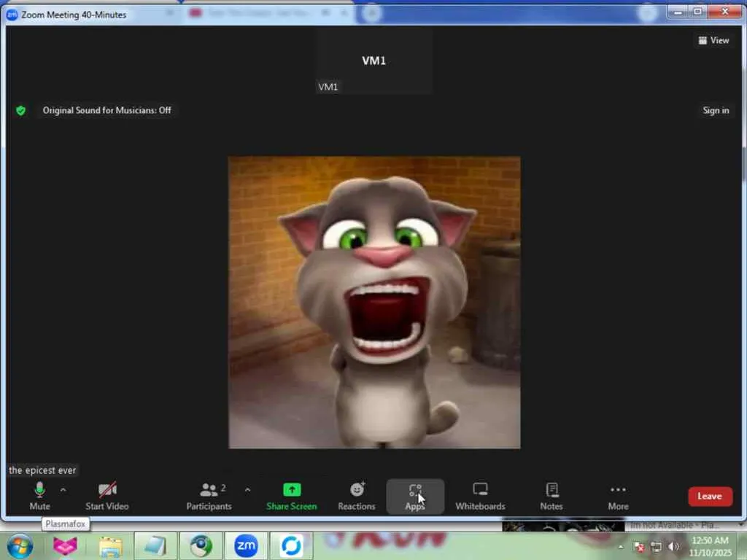Click the Zoom logo in the title bar
This screenshot has height=560, width=747.
click(12, 15)
